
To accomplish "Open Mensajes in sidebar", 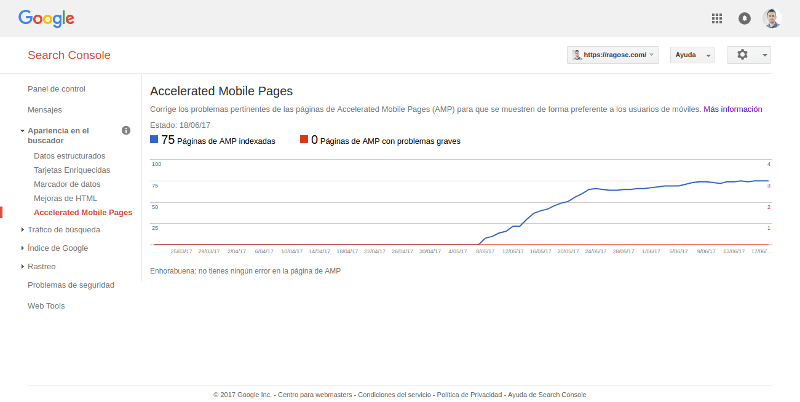I will pos(45,110).
